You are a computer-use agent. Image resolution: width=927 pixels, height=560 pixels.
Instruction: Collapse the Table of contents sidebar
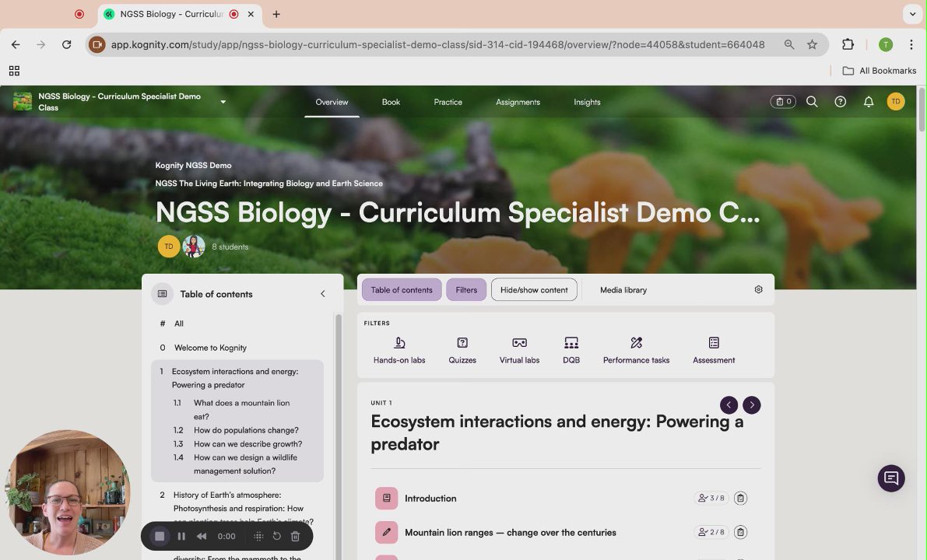point(323,293)
